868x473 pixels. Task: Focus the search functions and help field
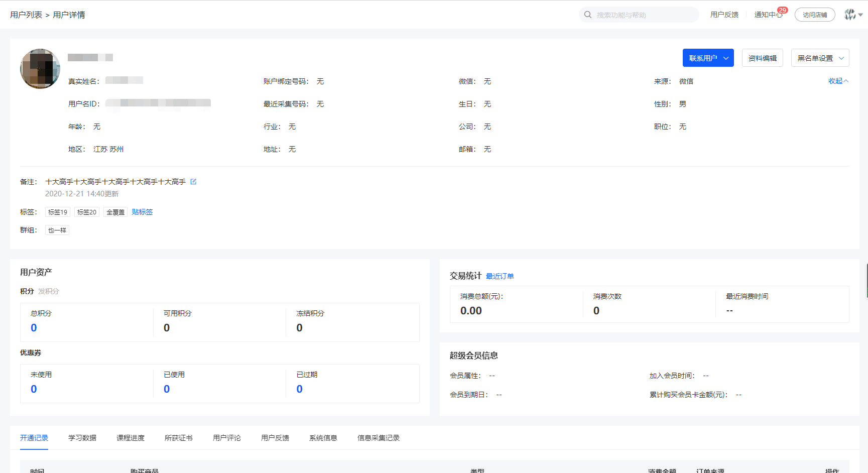pos(639,15)
